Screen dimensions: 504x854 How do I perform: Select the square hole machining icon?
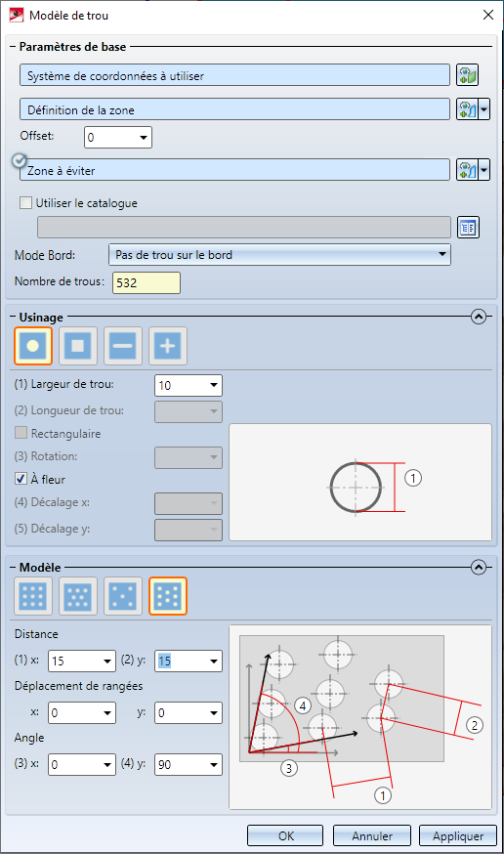78,345
